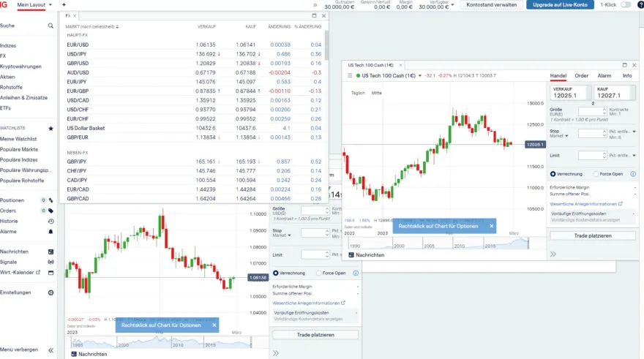Select Verrechnung radio in US Tech panel

[x=553, y=174]
